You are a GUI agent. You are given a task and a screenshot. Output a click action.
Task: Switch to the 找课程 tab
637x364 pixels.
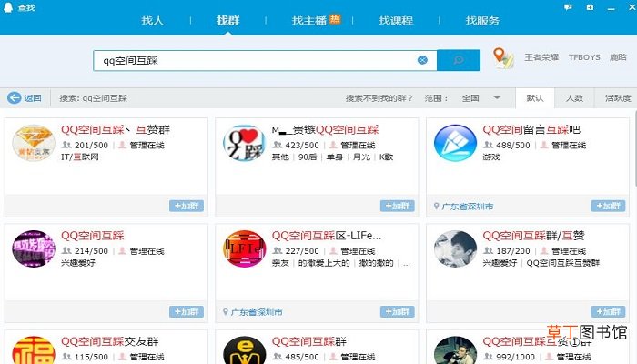pyautogui.click(x=396, y=20)
